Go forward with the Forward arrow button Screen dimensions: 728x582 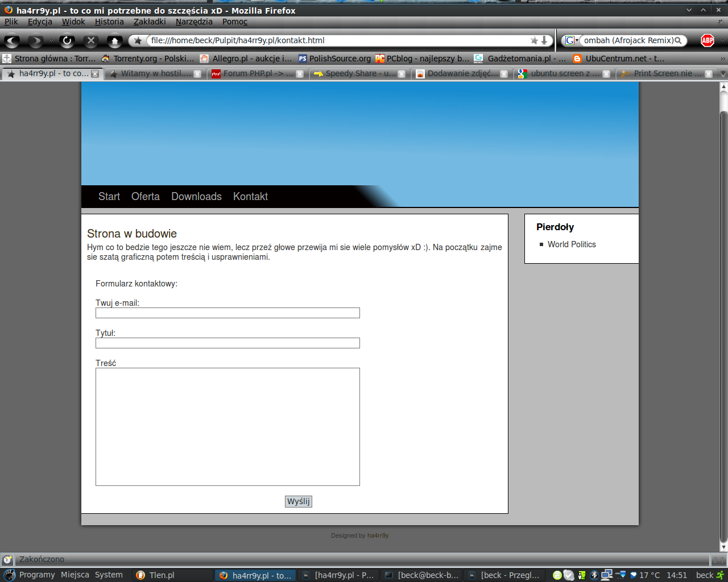[x=36, y=41]
